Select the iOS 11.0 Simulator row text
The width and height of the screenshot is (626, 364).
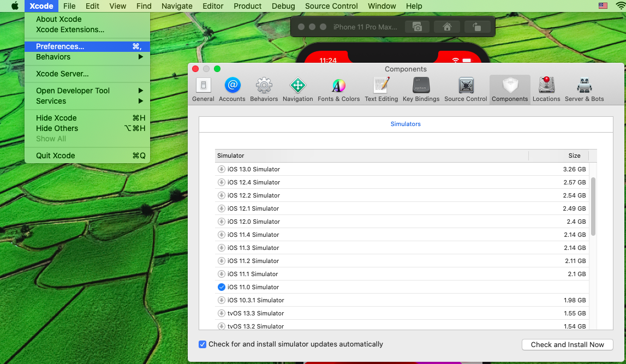[x=253, y=287]
